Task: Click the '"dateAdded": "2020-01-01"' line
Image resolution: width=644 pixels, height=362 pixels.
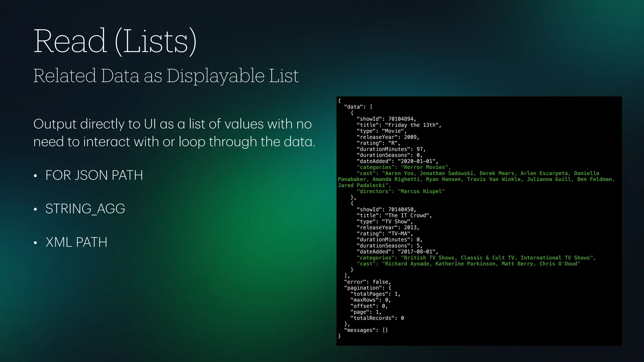Action: [397, 161]
